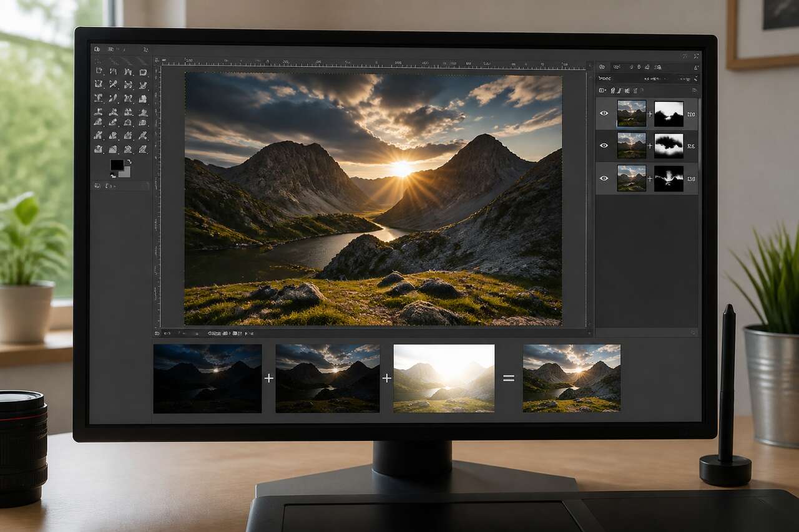Hide the top layer with its eye icon
799x532 pixels.
pos(604,114)
